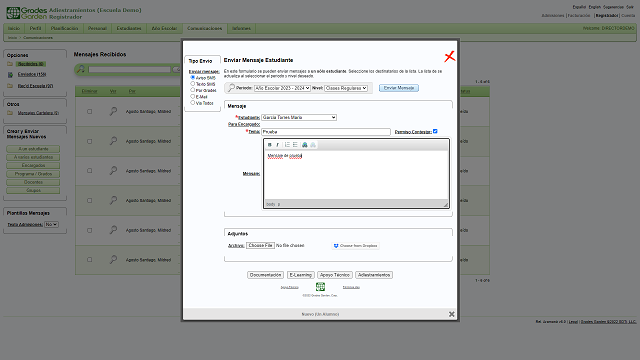Screen dimensions: 640x360
Task: Click the Recibidos folder icon
Action: (10, 64)
